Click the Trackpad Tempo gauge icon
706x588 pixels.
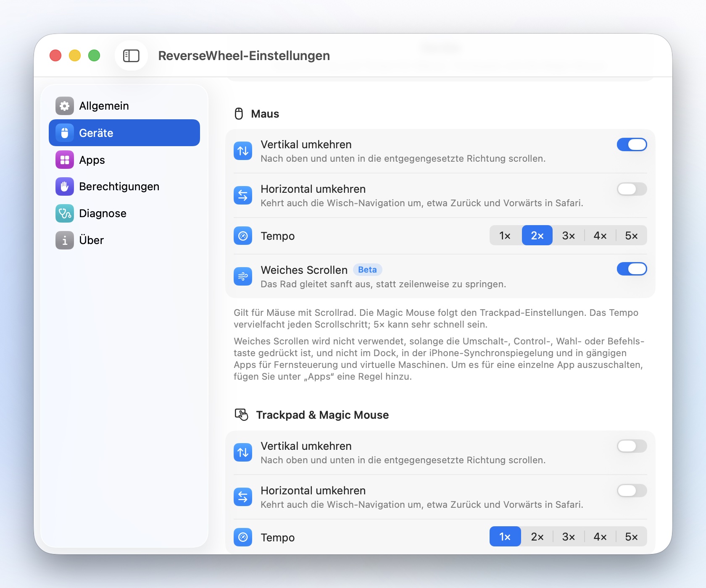[x=243, y=537]
